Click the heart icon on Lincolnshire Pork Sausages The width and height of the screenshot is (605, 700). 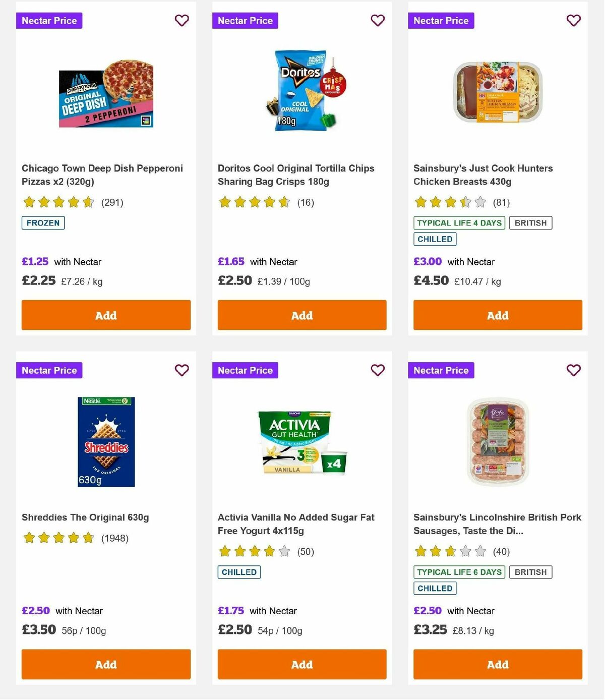[x=573, y=370]
